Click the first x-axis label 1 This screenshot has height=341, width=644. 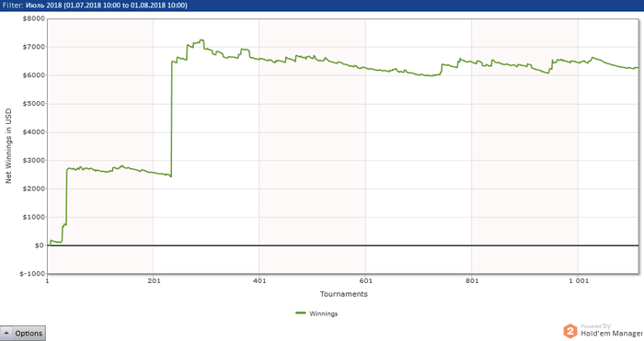pyautogui.click(x=47, y=280)
